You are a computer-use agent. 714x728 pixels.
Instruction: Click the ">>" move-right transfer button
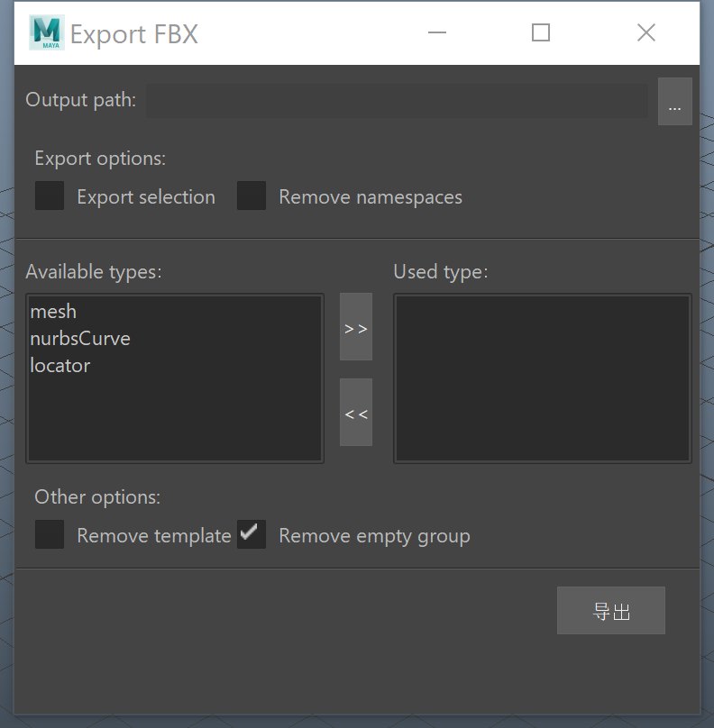point(355,327)
